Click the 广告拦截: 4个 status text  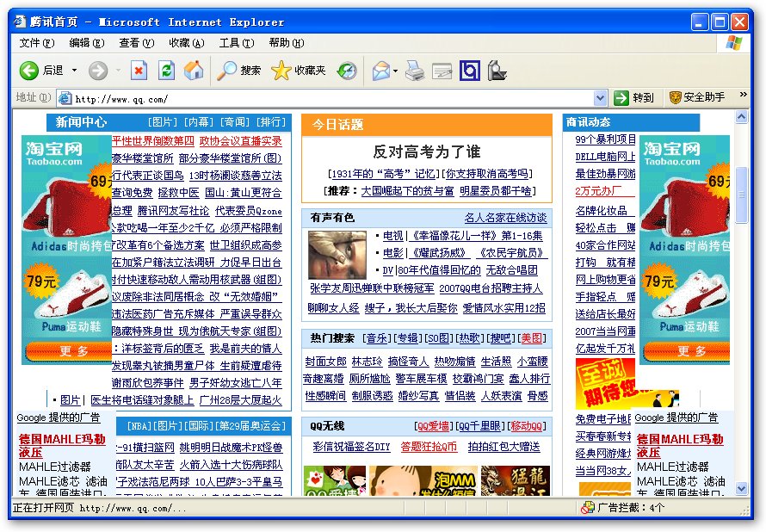pyautogui.click(x=631, y=508)
